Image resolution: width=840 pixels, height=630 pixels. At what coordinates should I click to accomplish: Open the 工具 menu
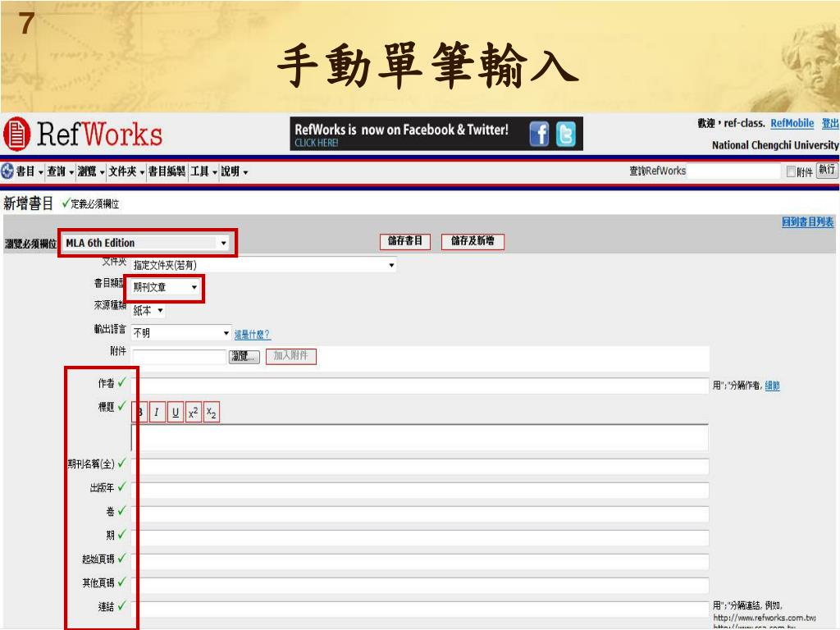pyautogui.click(x=203, y=171)
